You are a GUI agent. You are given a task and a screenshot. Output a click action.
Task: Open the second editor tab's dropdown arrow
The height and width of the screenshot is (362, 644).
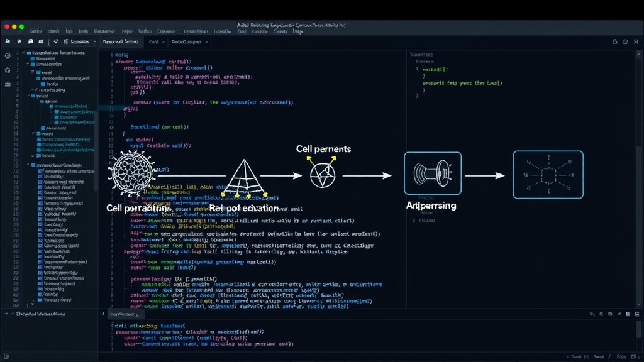click(163, 42)
